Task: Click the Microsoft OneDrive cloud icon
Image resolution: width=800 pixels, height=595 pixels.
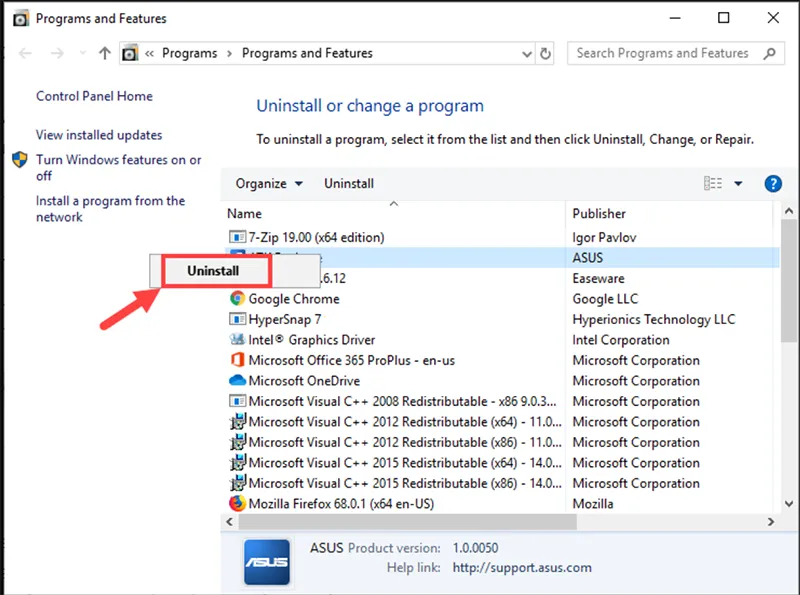Action: tap(238, 381)
